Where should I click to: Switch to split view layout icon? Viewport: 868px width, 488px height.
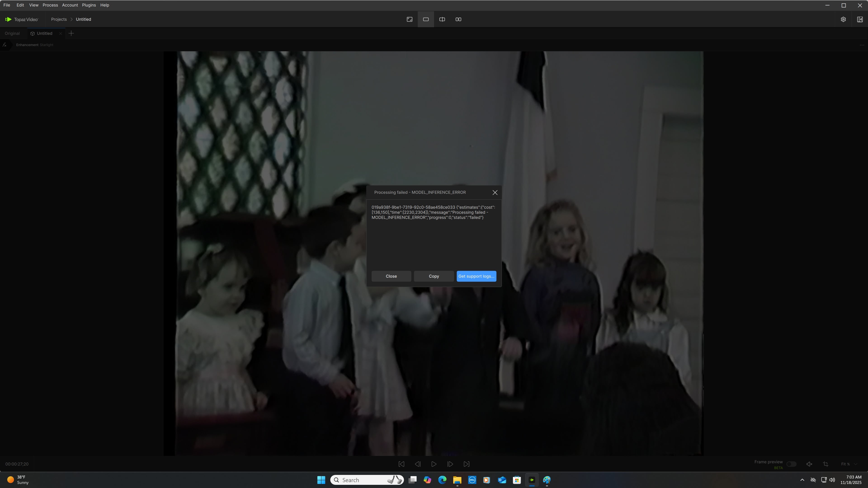click(442, 19)
